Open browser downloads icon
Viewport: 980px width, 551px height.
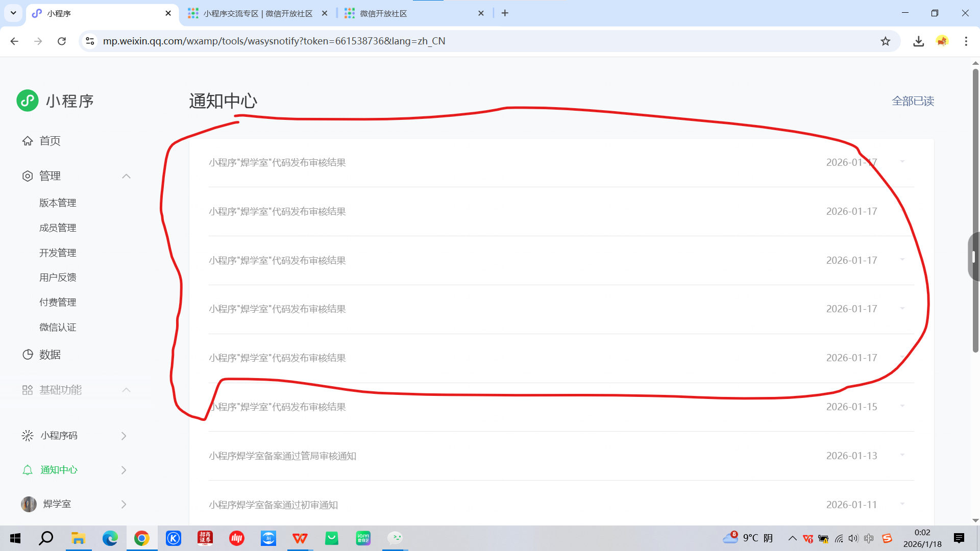[918, 41]
